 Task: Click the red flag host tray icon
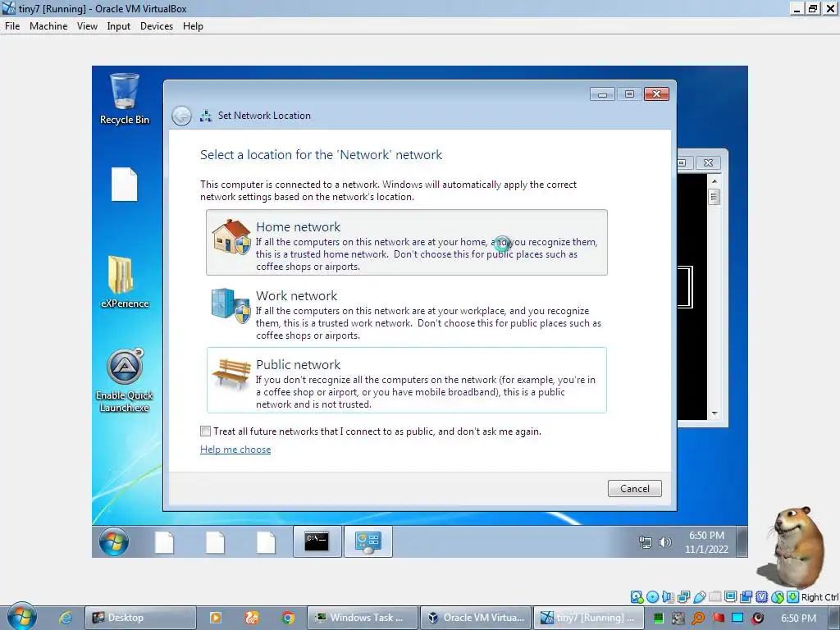tap(719, 618)
